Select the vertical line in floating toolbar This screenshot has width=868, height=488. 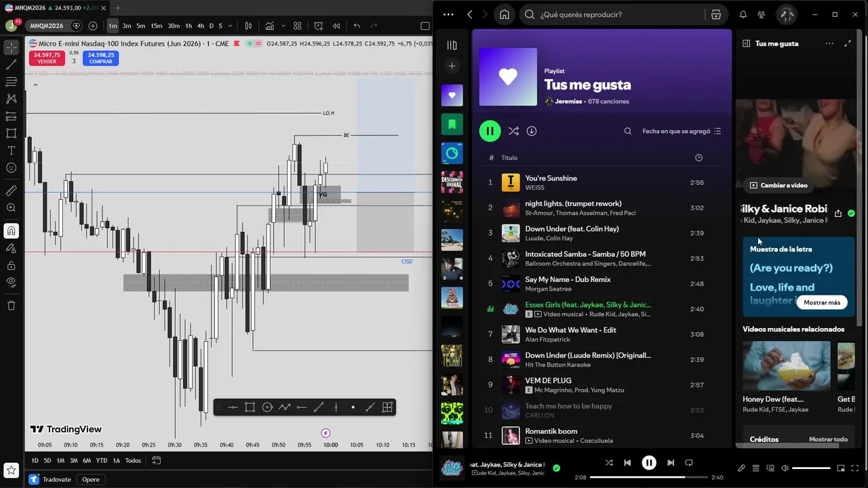[336, 407]
